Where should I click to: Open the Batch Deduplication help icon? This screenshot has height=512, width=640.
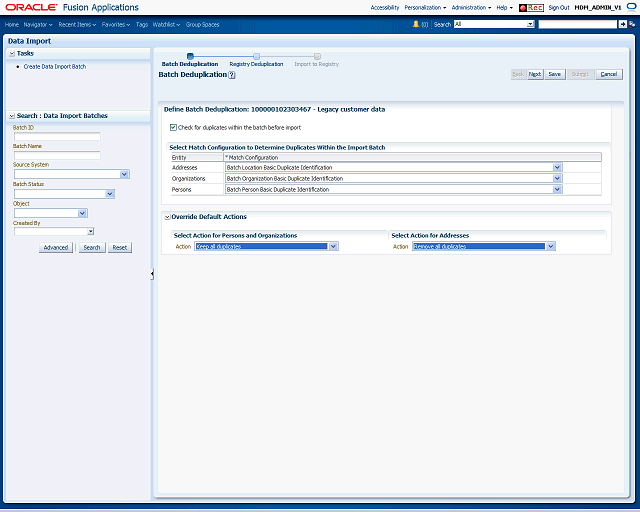[x=231, y=75]
